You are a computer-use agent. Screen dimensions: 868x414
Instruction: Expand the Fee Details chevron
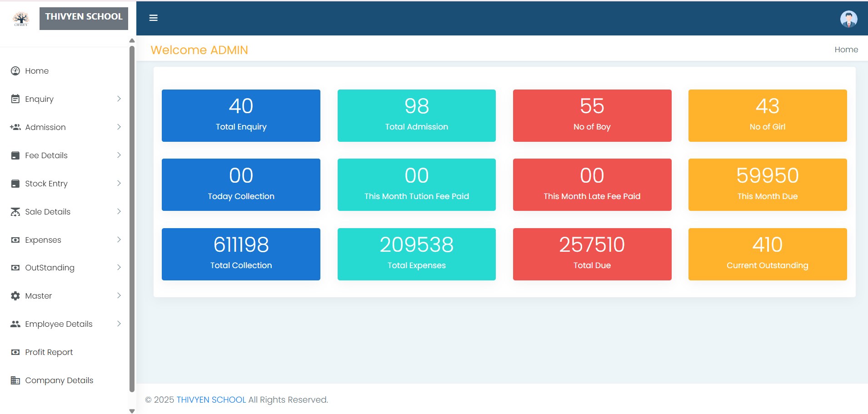[x=119, y=155]
